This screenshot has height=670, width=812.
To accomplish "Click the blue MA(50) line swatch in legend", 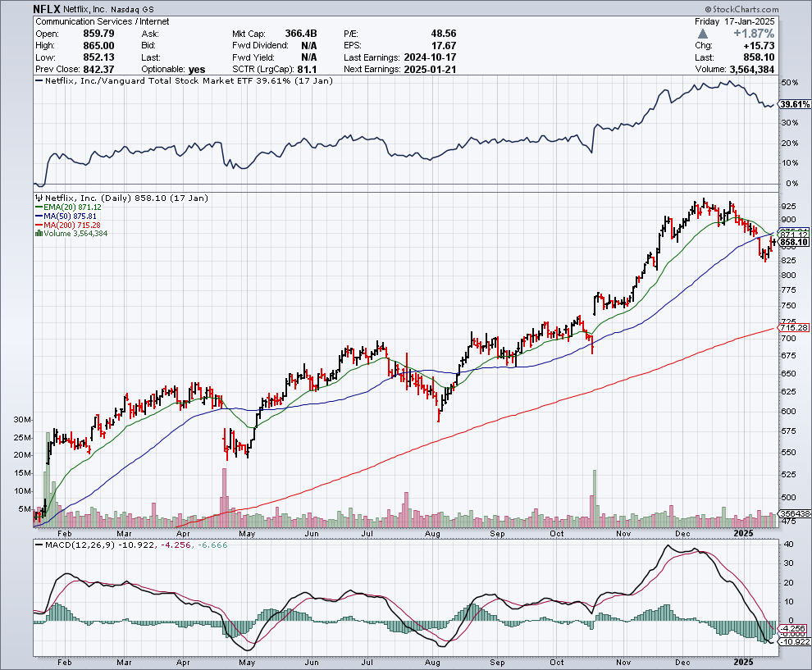I will (x=39, y=216).
